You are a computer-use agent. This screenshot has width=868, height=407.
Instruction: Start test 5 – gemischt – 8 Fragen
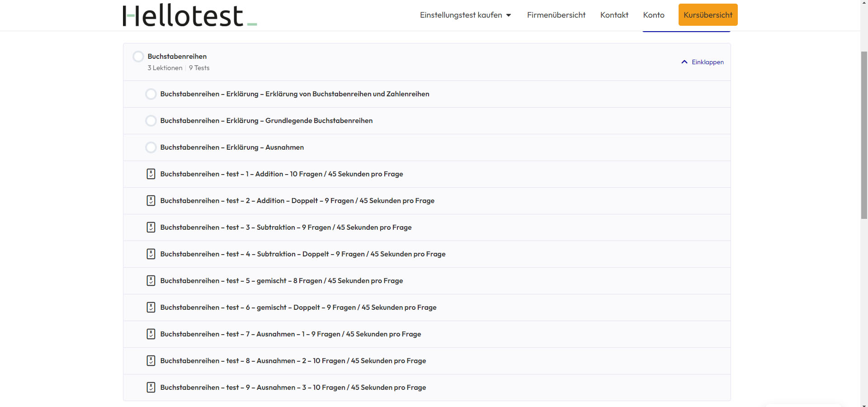[x=282, y=281]
